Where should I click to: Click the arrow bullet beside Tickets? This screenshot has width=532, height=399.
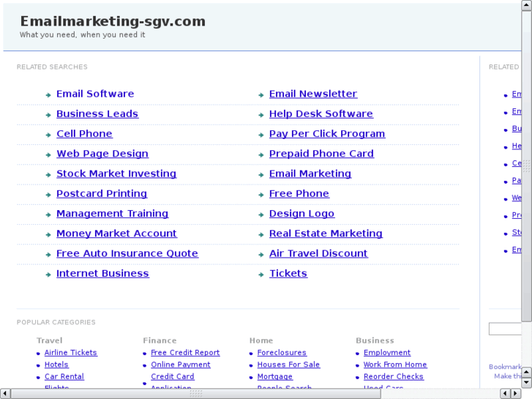[261, 274]
